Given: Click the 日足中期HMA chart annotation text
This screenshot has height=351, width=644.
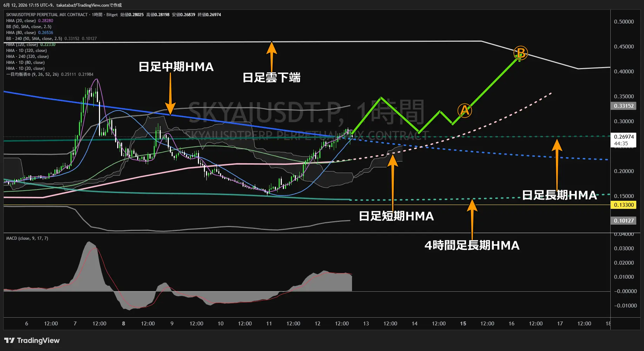Looking at the screenshot, I should 176,67.
